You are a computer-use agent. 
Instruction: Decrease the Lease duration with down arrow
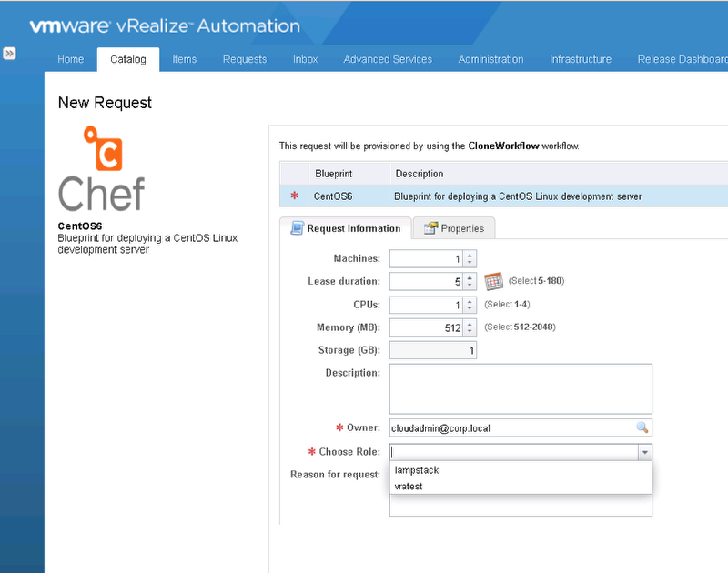(470, 286)
